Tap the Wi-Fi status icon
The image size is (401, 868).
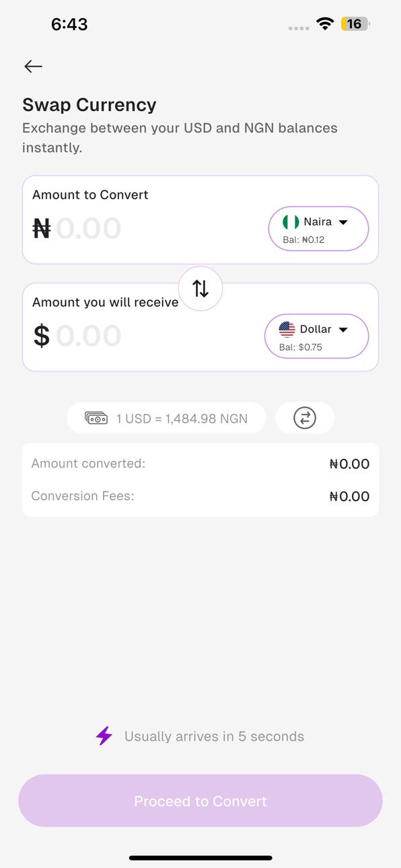pos(326,24)
